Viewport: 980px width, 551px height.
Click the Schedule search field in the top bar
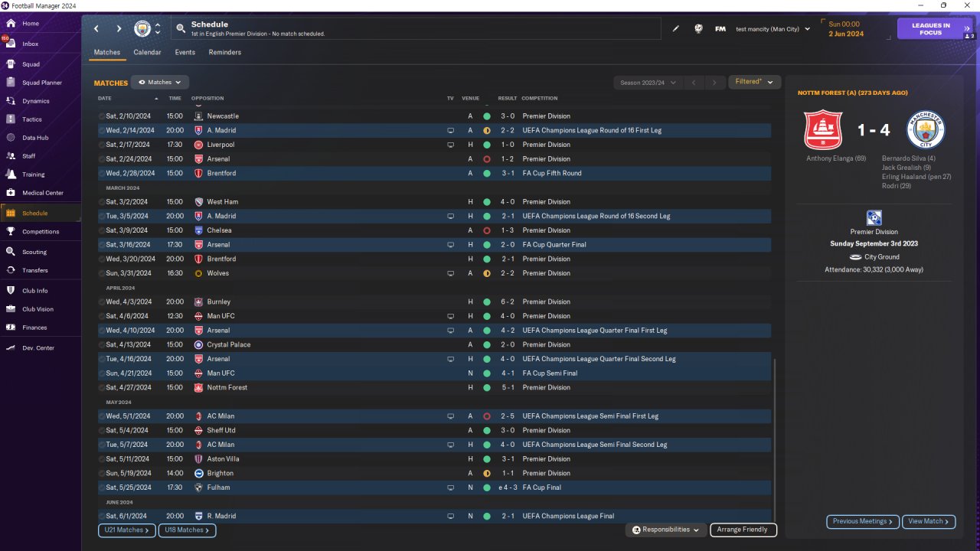point(416,29)
